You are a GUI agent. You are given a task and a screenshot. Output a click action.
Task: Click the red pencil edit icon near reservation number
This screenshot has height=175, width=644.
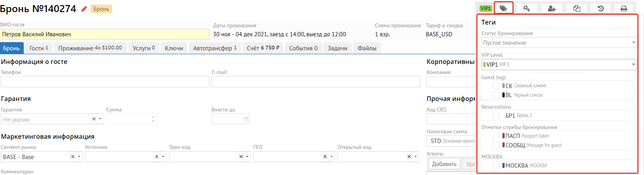[84, 9]
